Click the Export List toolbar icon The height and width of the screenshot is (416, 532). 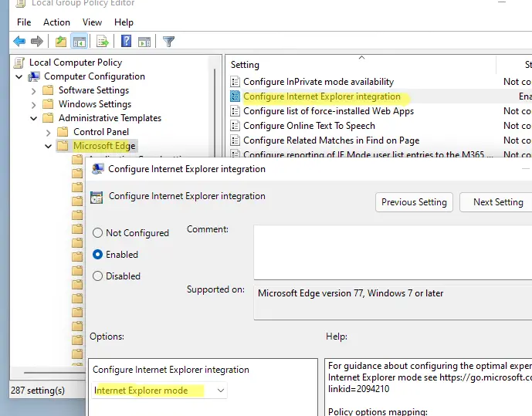(103, 42)
